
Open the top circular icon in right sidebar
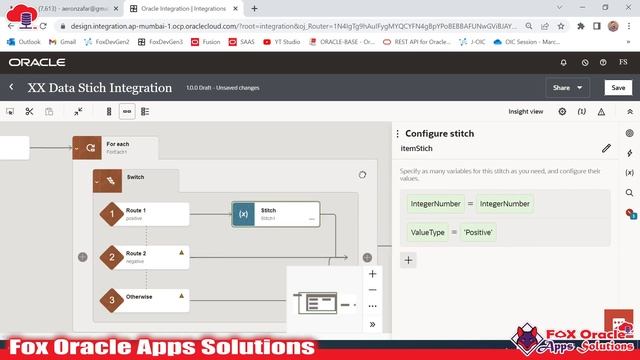pos(629,133)
